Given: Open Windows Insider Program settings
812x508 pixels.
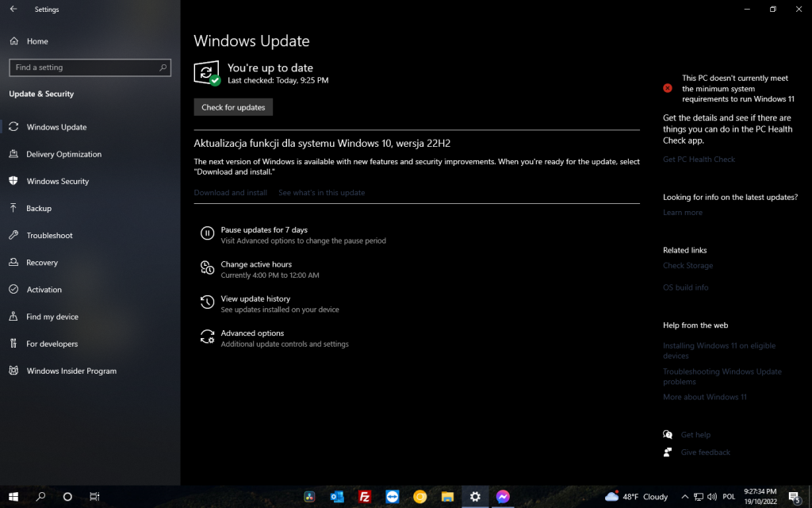Looking at the screenshot, I should click(x=71, y=371).
